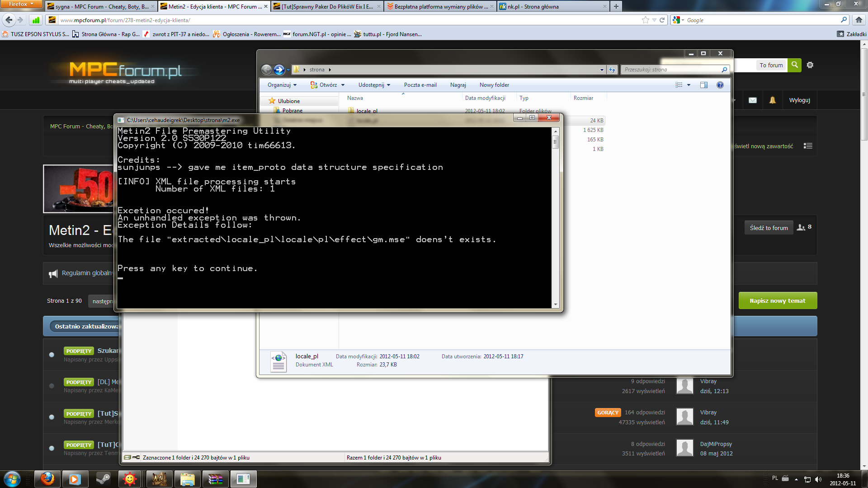Launch Windows Media Player from taskbar

(x=75, y=479)
